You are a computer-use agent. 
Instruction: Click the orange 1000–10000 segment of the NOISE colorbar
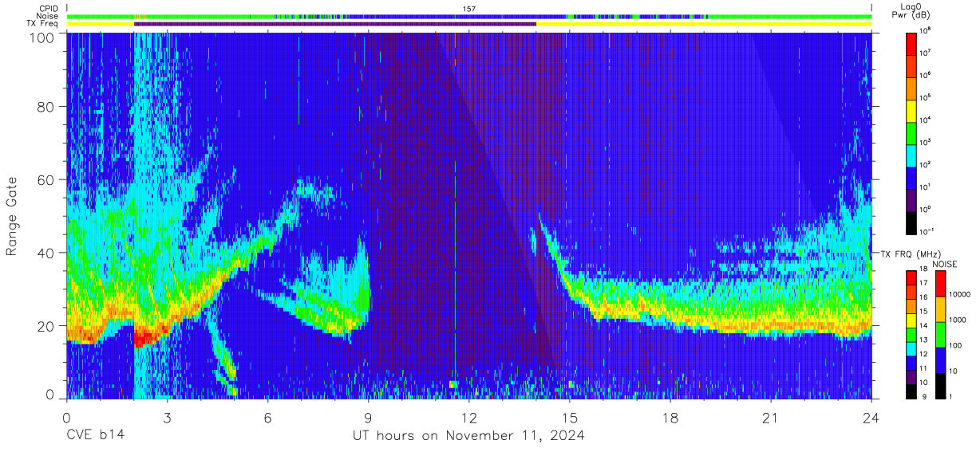click(941, 309)
